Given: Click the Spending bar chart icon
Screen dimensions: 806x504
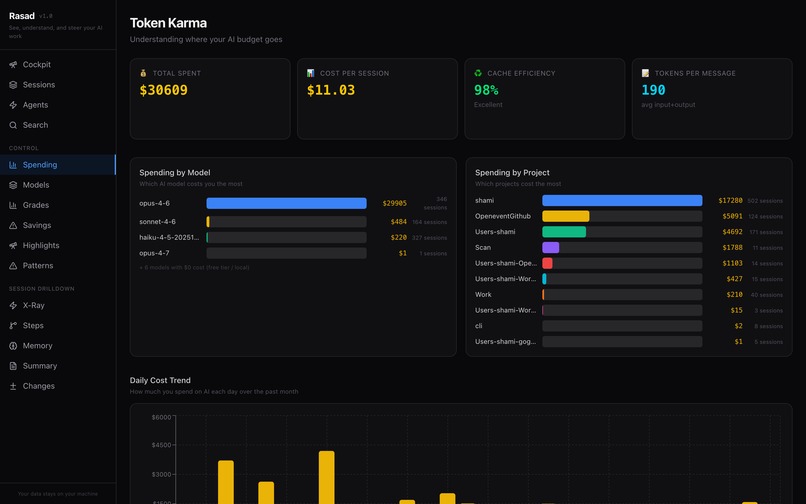Looking at the screenshot, I should click(x=13, y=165).
